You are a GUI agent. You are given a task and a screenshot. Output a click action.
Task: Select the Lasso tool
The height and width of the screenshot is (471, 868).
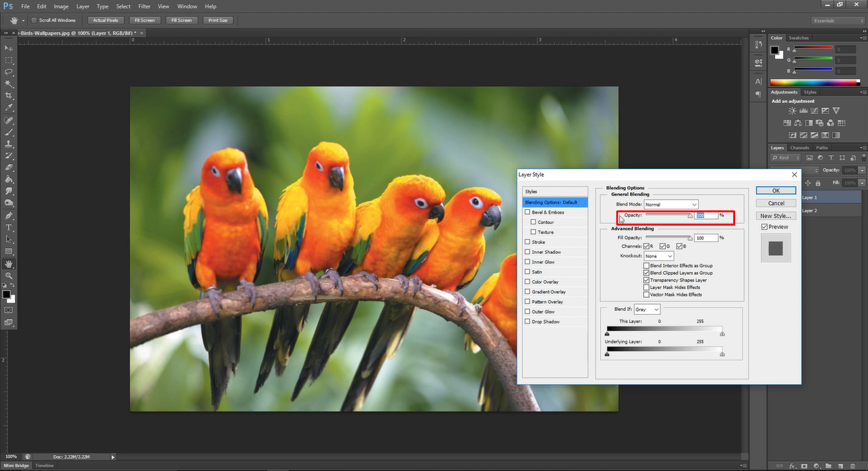(9, 71)
